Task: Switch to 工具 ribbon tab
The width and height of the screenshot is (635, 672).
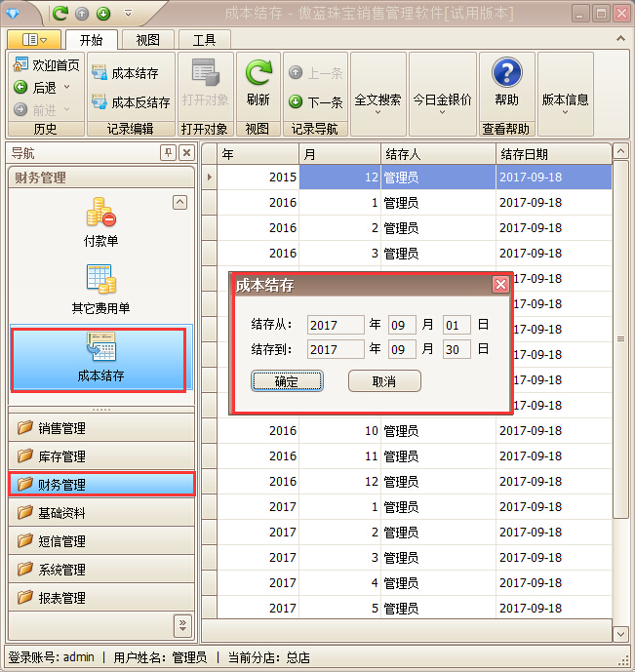Action: (204, 40)
